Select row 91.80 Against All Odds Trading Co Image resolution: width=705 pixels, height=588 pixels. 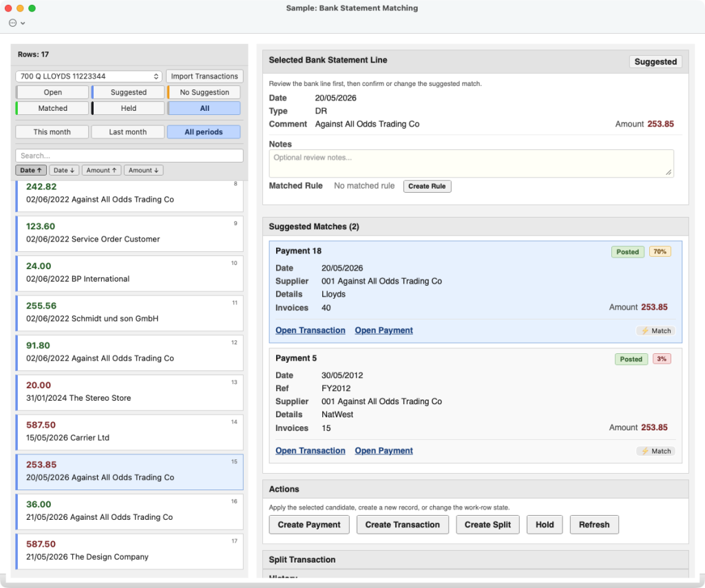(129, 353)
